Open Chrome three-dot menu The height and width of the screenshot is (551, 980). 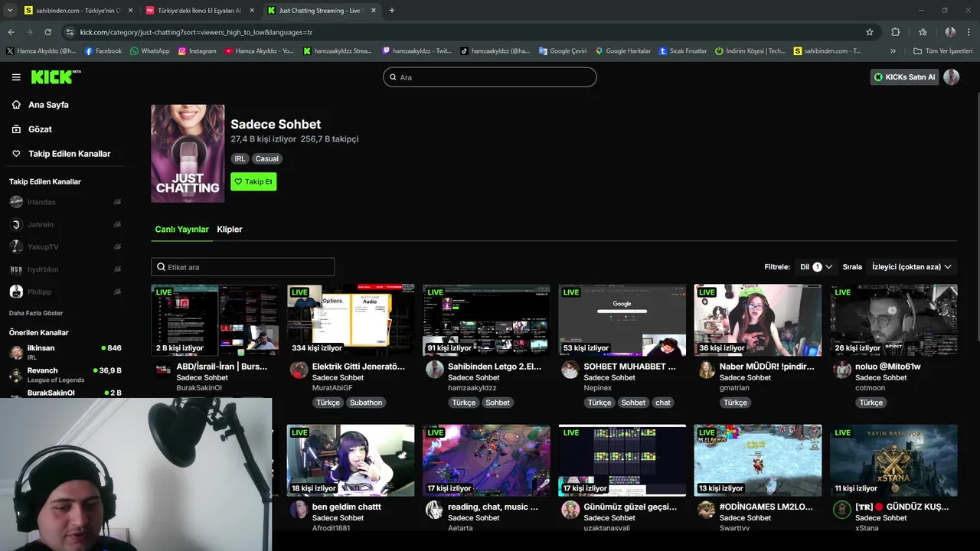point(969,32)
